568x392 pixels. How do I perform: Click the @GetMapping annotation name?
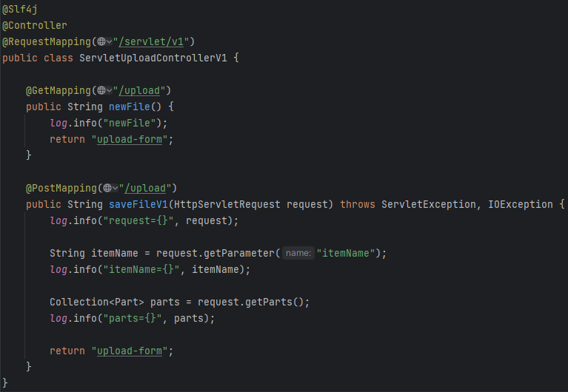pyautogui.click(x=59, y=90)
